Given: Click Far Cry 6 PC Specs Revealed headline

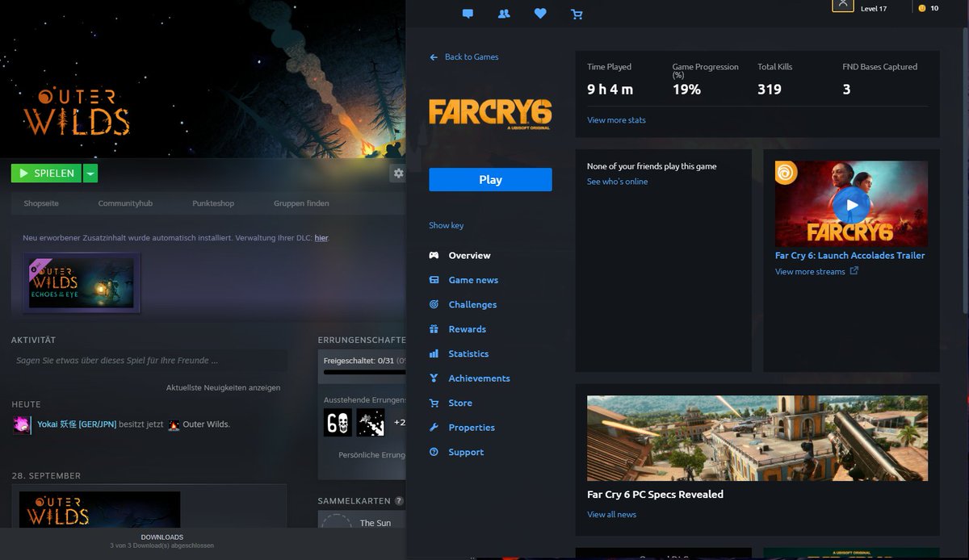Looking at the screenshot, I should click(x=655, y=495).
